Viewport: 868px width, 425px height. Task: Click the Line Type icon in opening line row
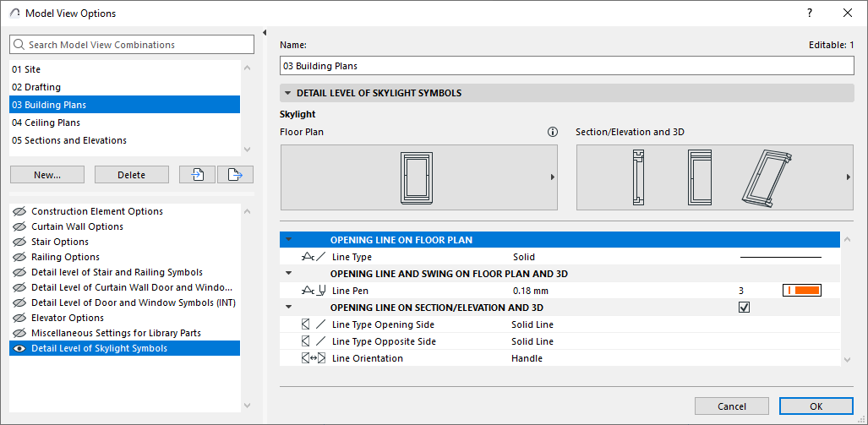[x=313, y=257]
